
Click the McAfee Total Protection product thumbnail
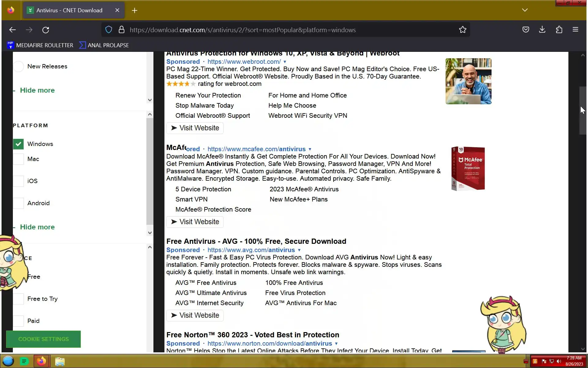[468, 169]
